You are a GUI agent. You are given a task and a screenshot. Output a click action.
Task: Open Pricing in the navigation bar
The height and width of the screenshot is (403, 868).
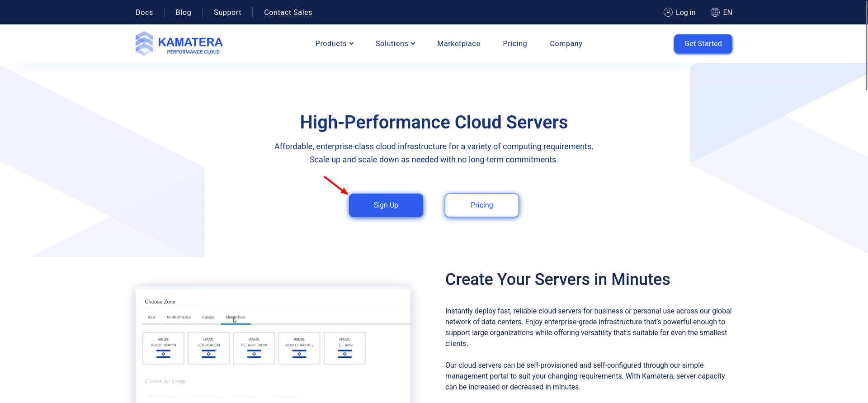(515, 43)
